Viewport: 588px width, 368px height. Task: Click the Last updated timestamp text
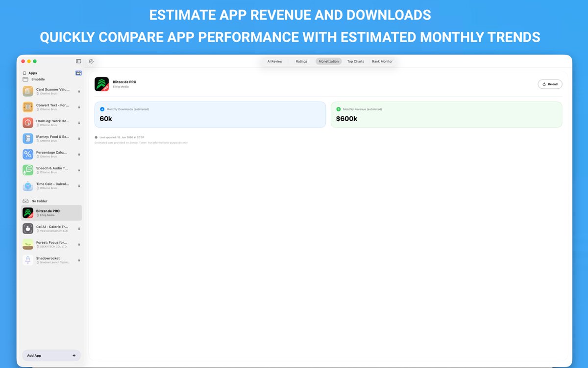click(122, 137)
